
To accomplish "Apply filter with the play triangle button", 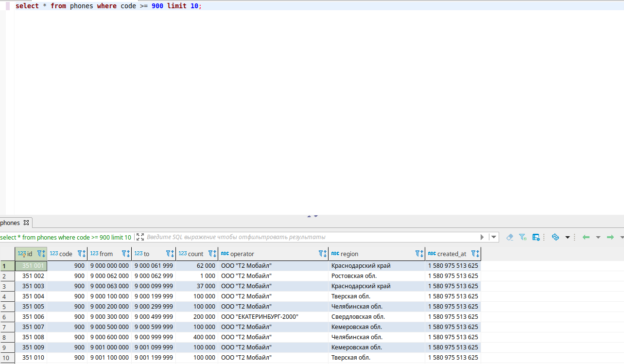I will (x=482, y=237).
